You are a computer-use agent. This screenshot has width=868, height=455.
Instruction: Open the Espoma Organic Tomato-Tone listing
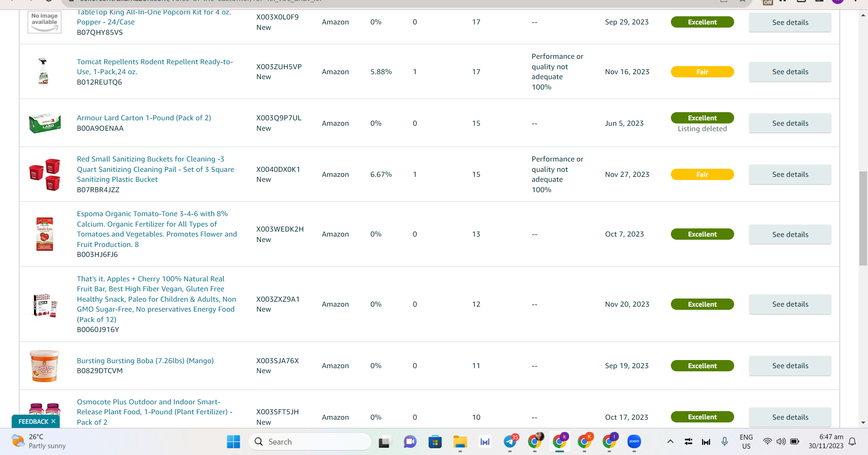(157, 229)
